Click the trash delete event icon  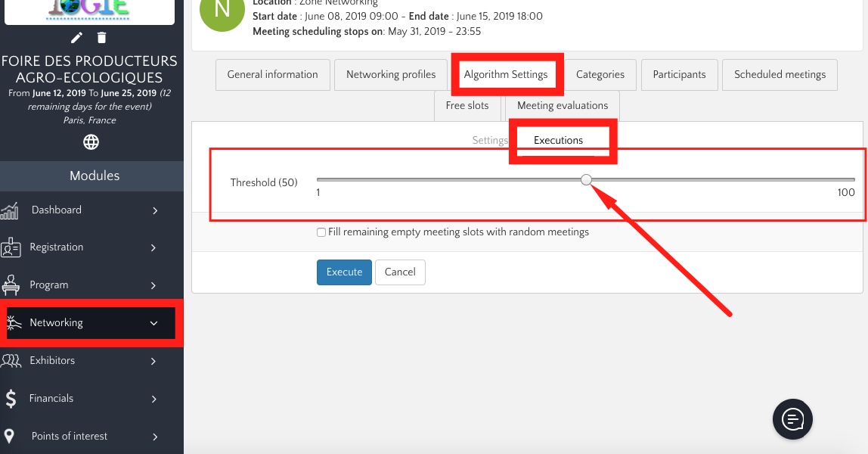point(102,38)
